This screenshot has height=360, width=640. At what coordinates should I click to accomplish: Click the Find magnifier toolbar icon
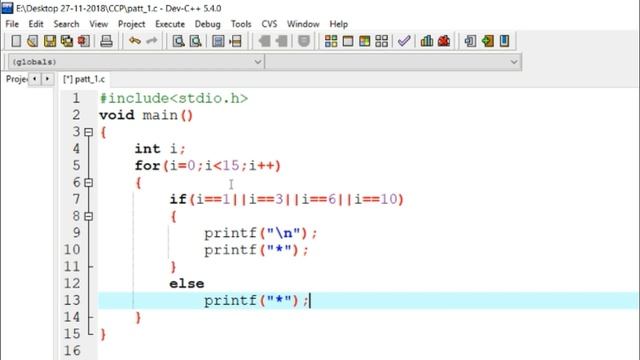pos(178,41)
